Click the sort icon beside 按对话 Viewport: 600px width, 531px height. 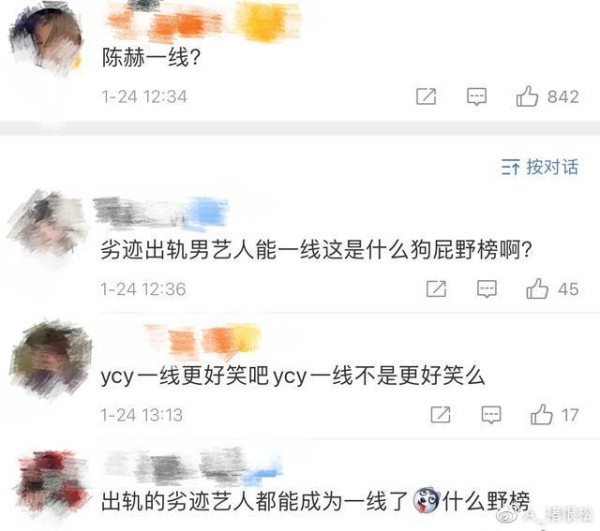(x=510, y=168)
